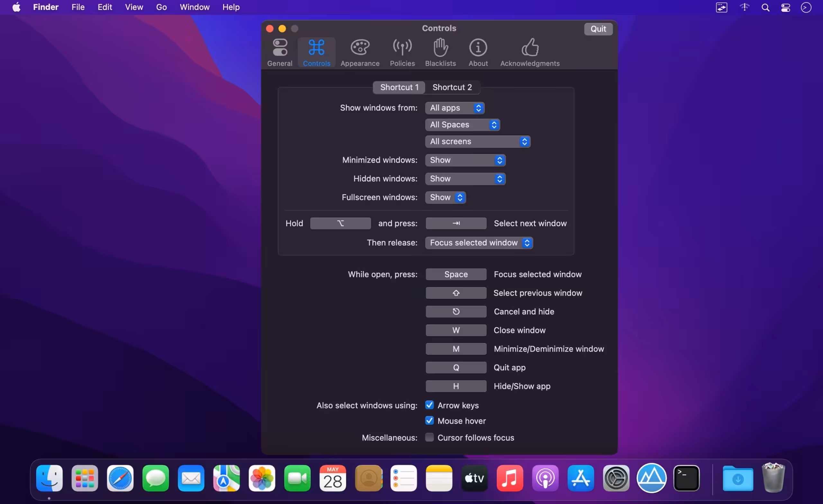Open Launchpad from the Dock
Screen dimensions: 823x504
click(x=85, y=478)
